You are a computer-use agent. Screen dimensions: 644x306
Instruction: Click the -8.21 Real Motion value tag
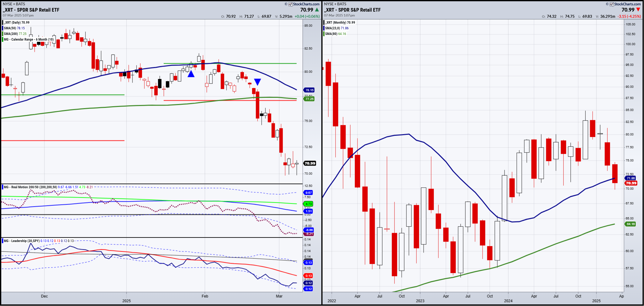coord(309,234)
